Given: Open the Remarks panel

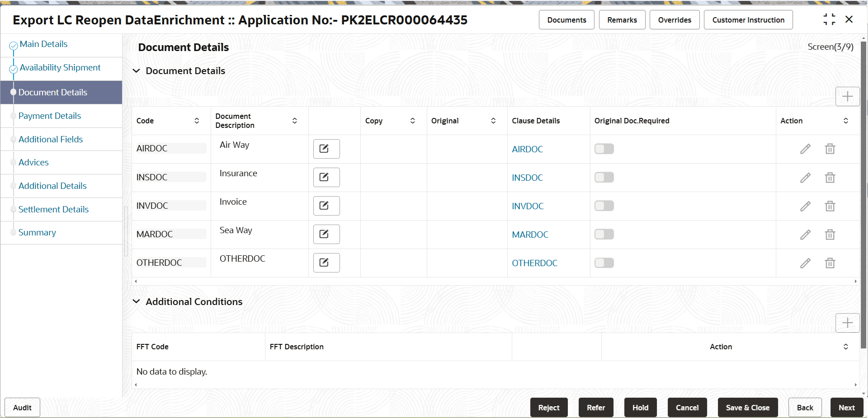Looking at the screenshot, I should click(622, 19).
